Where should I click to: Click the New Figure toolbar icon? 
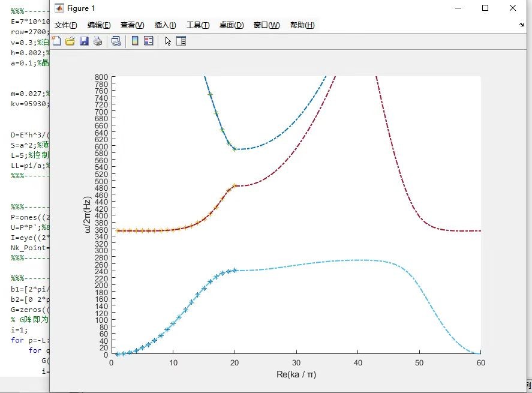click(56, 41)
